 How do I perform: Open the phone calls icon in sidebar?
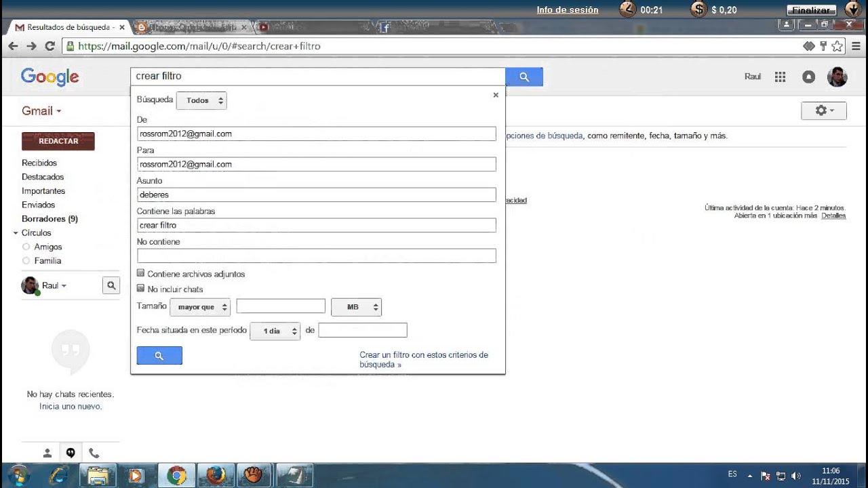pos(94,453)
